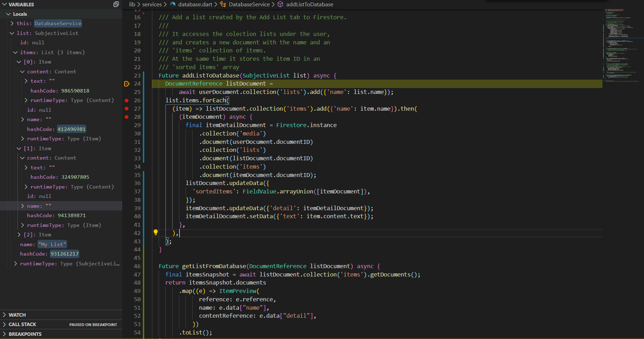Click the addListToDatabase method symbol icon in breadcrumb

point(280,4)
